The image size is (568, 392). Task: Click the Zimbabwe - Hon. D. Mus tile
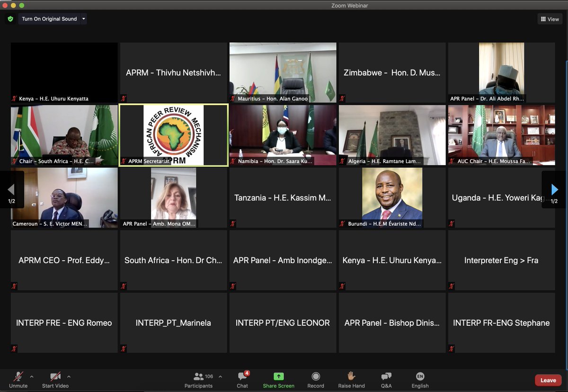point(392,72)
